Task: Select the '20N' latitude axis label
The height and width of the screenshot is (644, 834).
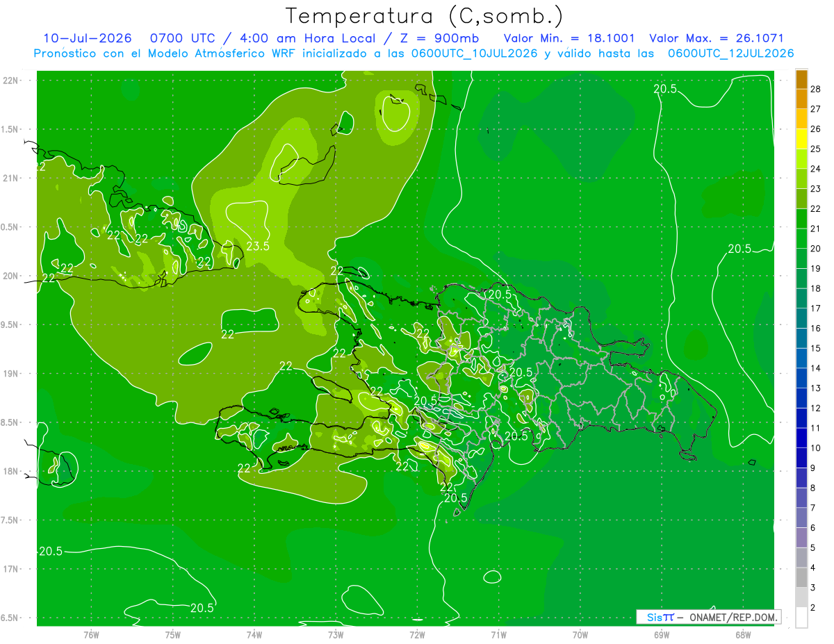Action: (x=10, y=276)
